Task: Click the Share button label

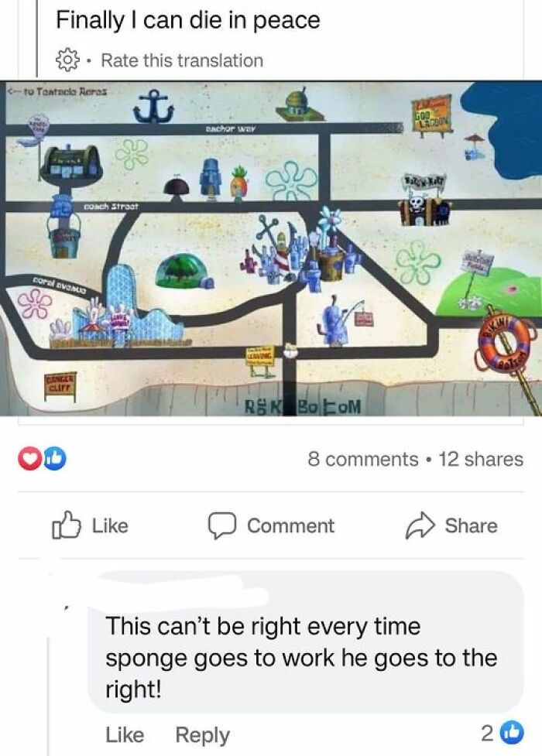Action: point(471,525)
